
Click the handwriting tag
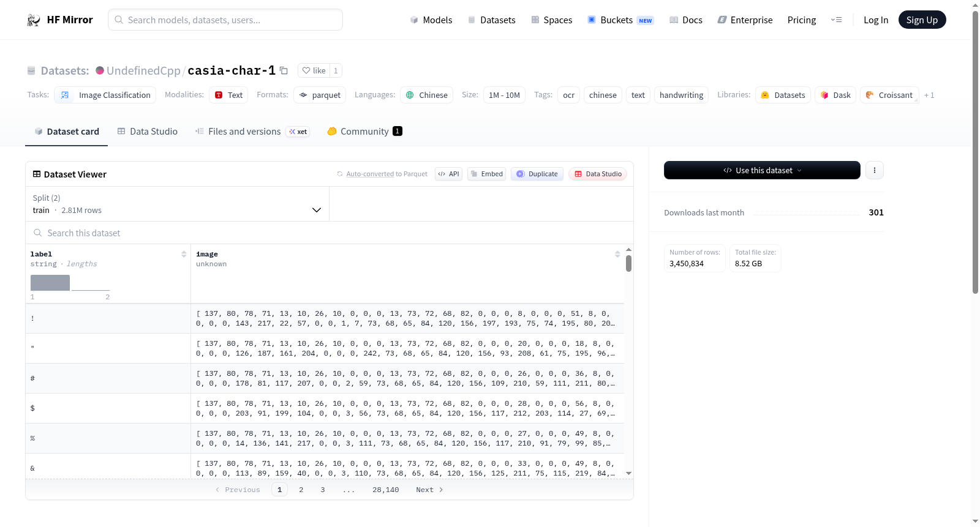point(681,95)
